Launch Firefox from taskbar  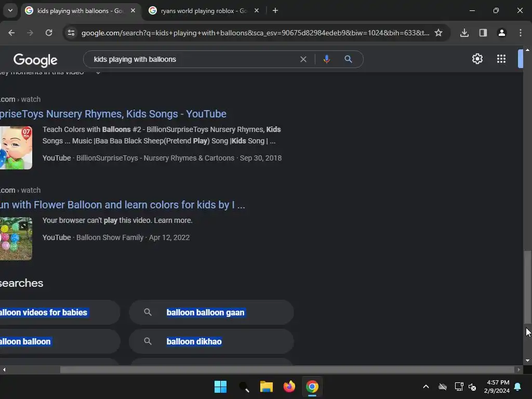289,387
